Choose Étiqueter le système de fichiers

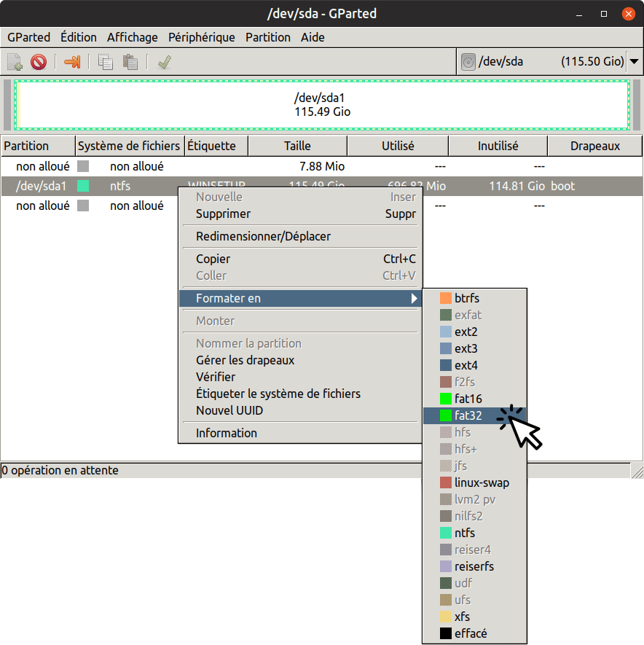(x=300, y=394)
